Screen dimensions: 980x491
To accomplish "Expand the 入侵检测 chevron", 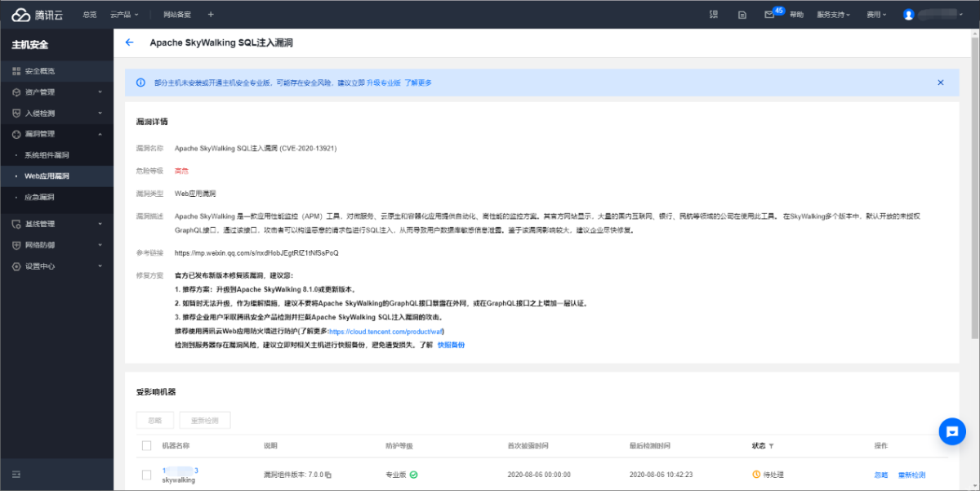I will [x=100, y=113].
